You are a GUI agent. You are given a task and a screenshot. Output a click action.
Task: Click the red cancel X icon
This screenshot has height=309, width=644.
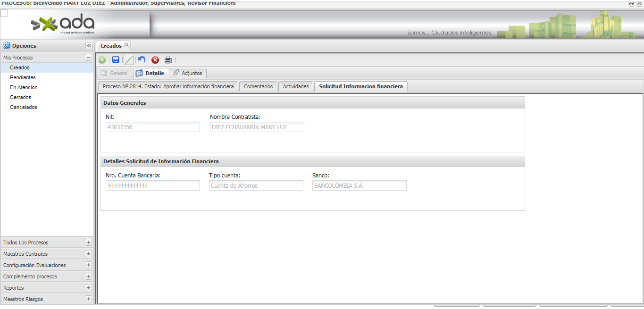pos(155,60)
